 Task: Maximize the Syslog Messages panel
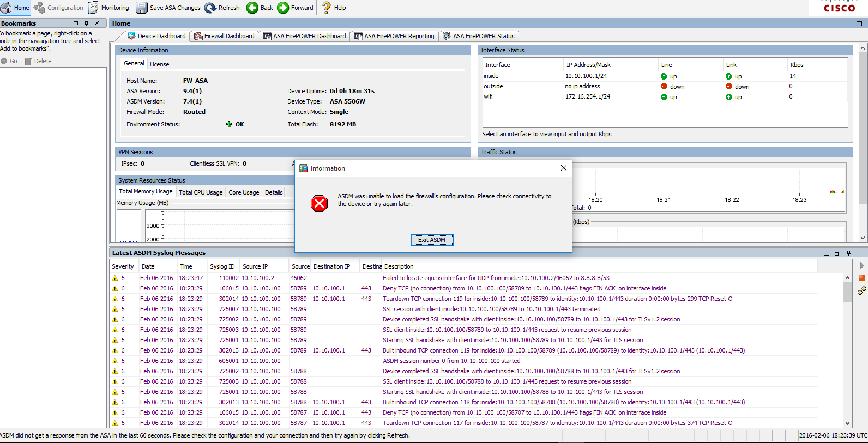click(827, 253)
